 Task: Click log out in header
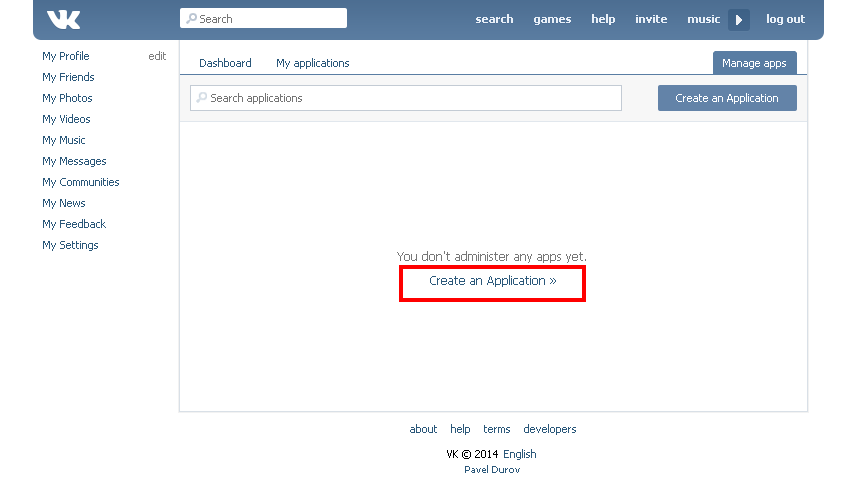point(785,19)
